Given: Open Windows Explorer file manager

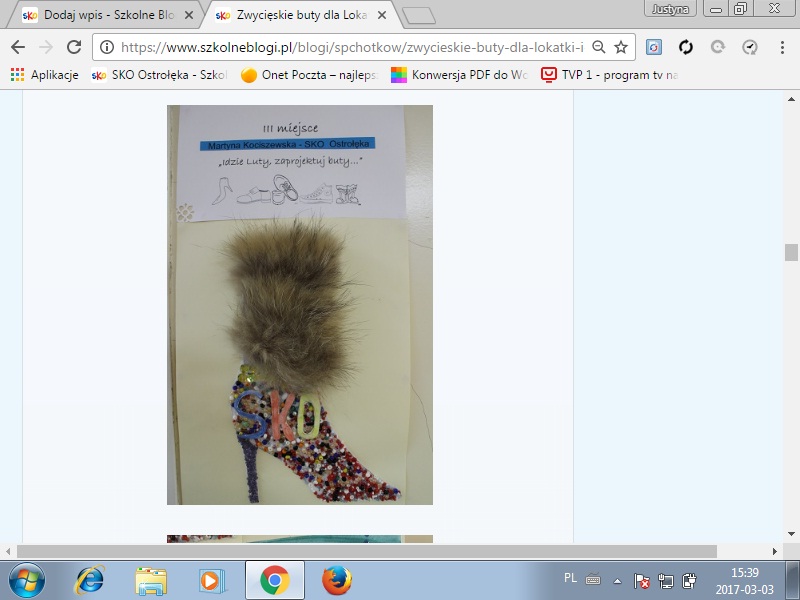Looking at the screenshot, I should (151, 581).
